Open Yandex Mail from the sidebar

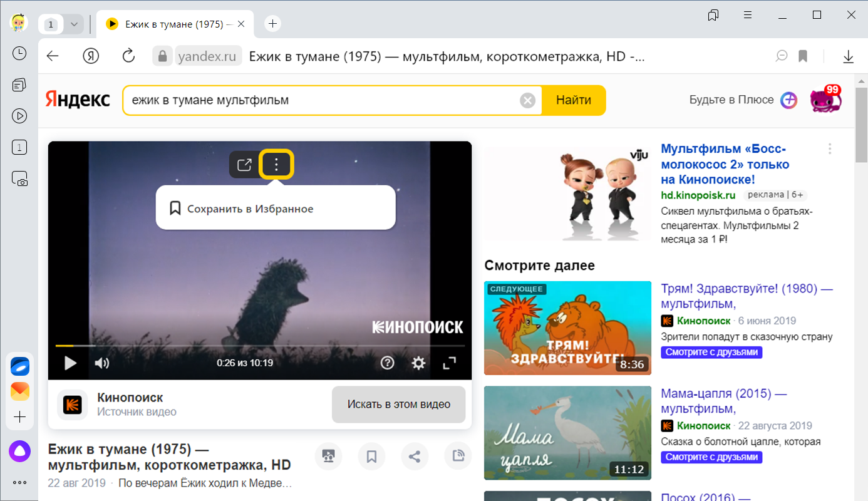19,391
